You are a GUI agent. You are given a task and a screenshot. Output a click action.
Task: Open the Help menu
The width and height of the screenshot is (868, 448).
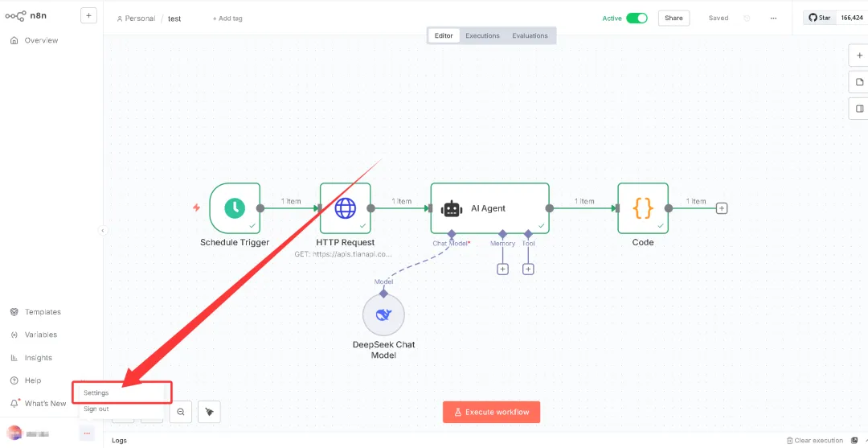pyautogui.click(x=26, y=380)
